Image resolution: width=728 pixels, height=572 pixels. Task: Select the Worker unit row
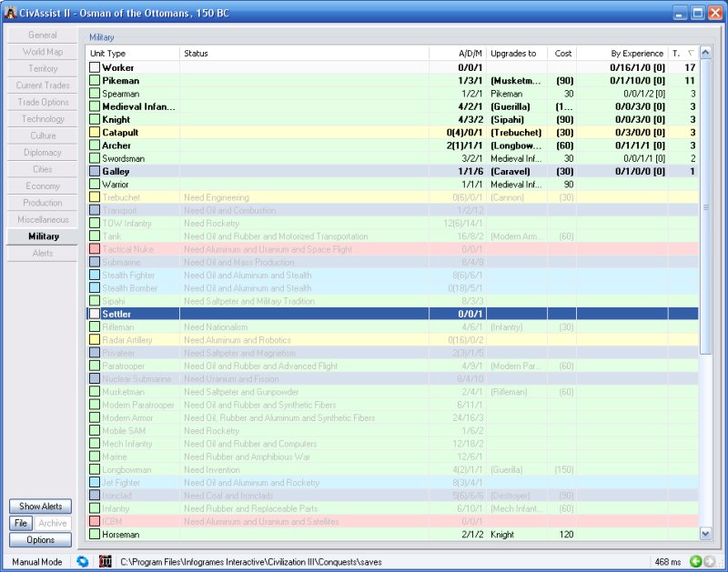click(x=392, y=67)
